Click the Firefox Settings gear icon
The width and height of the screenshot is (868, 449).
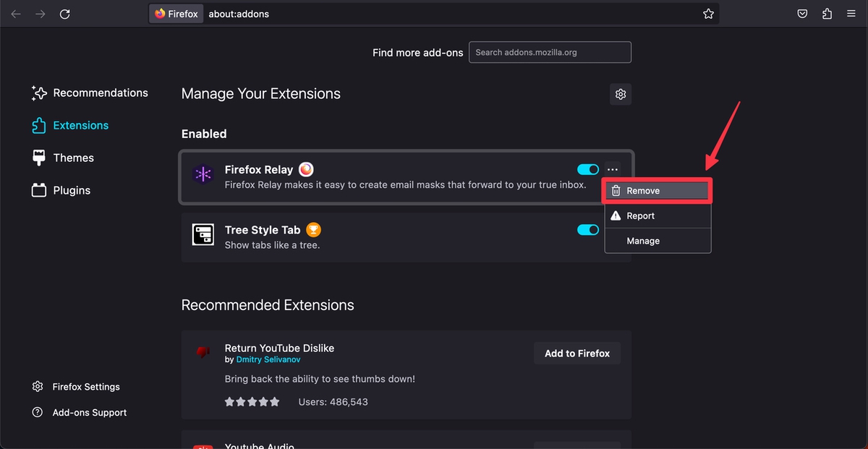pyautogui.click(x=37, y=386)
